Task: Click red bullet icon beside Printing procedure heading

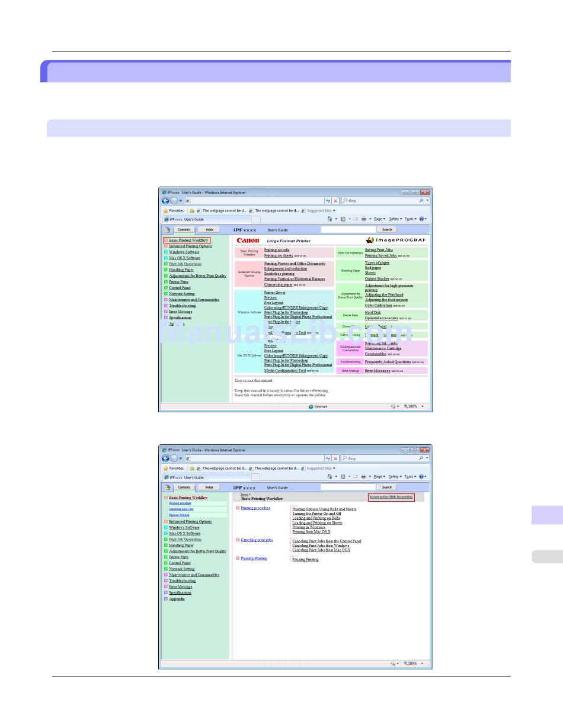Action: pos(238,508)
